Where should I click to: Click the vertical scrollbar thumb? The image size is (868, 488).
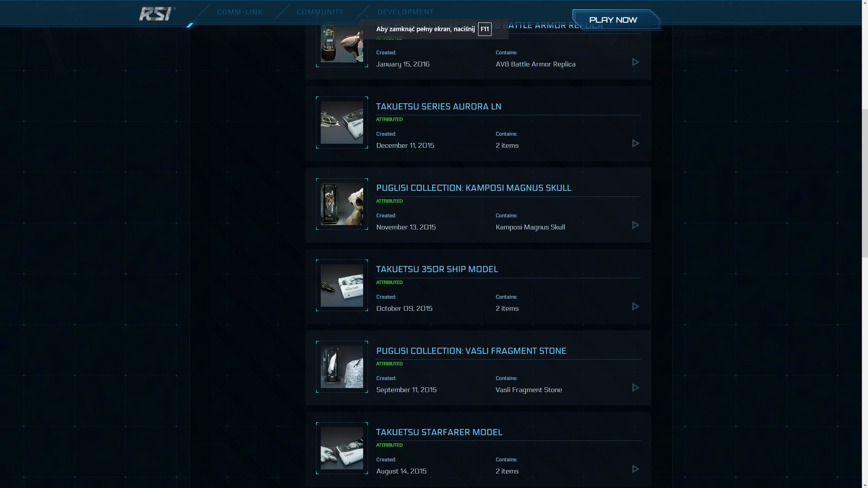865,183
